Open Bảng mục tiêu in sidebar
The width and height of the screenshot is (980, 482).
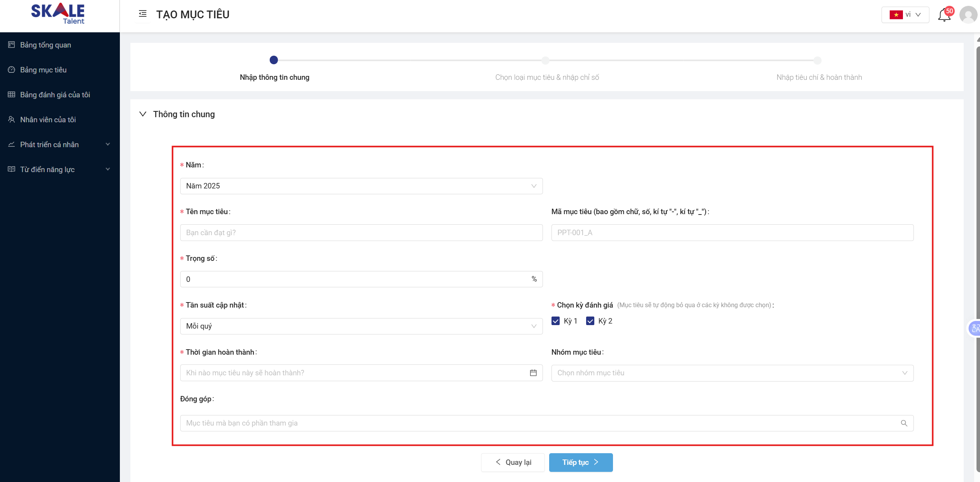(43, 70)
